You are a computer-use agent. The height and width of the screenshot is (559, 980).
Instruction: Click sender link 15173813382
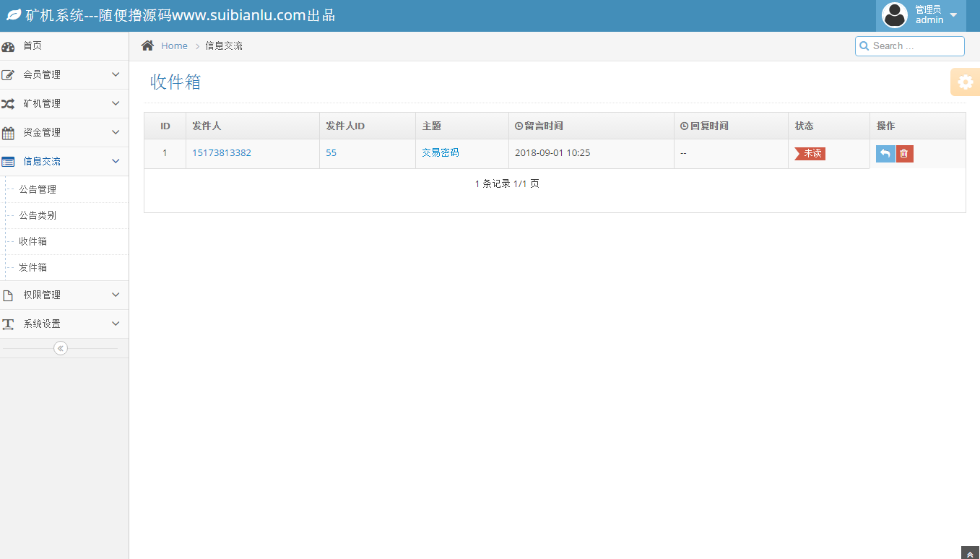222,153
